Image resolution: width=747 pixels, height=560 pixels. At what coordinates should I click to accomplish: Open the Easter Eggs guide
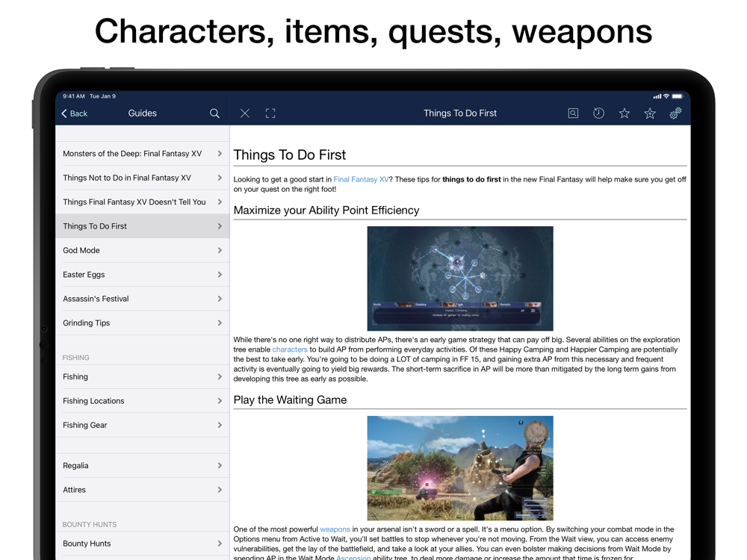click(x=143, y=275)
